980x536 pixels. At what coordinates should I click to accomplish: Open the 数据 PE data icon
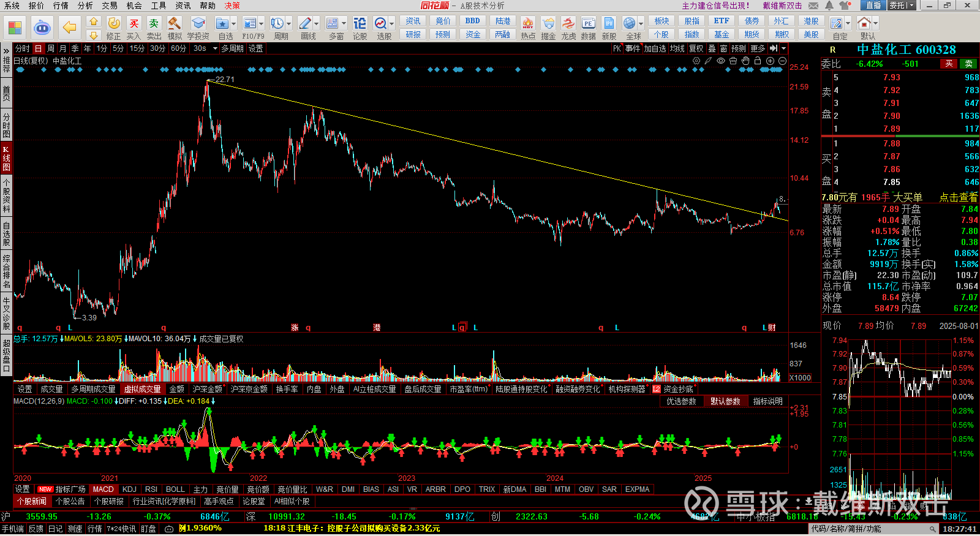pyautogui.click(x=588, y=23)
